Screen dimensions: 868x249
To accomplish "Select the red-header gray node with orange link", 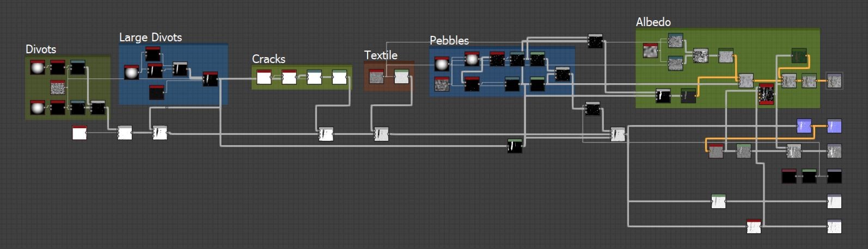I will [x=716, y=151].
